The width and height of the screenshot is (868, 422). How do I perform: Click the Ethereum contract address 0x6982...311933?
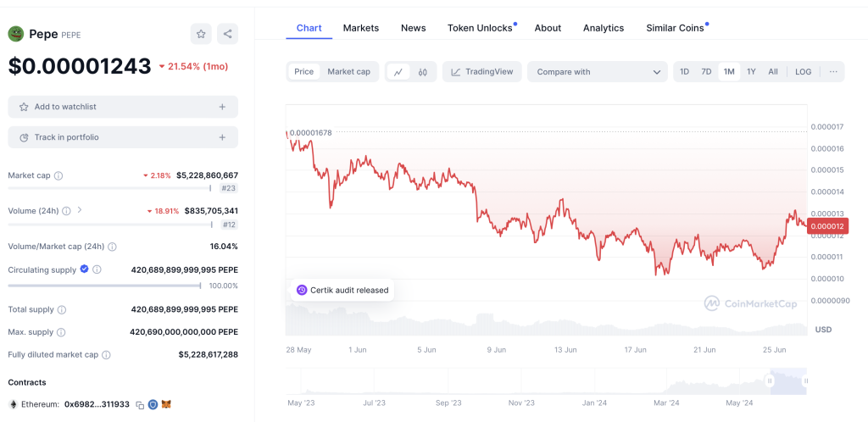pos(97,405)
